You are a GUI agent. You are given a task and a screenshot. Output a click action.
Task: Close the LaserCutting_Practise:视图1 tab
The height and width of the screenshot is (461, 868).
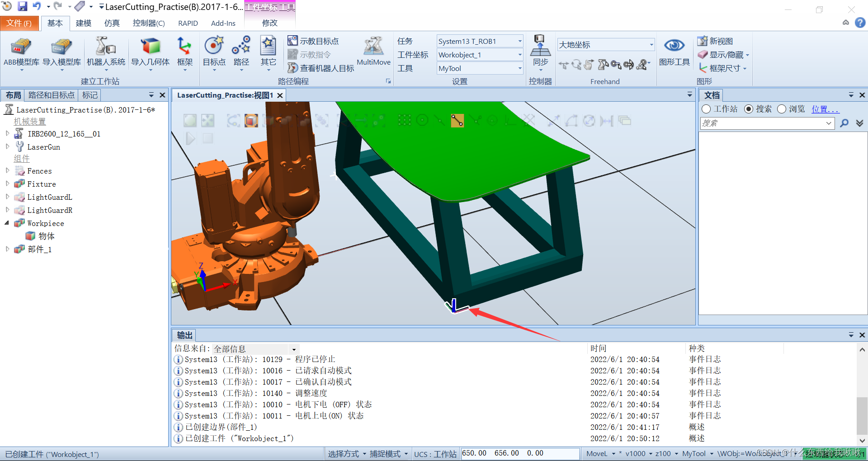(x=280, y=95)
